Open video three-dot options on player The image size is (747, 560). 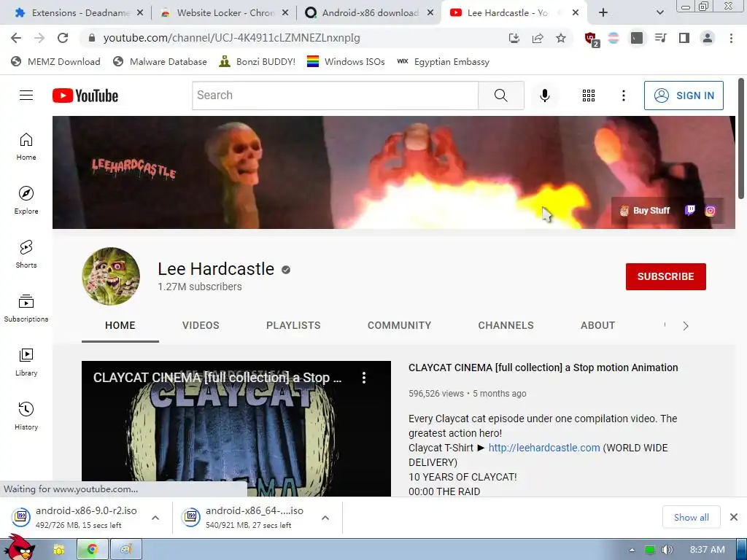click(364, 378)
